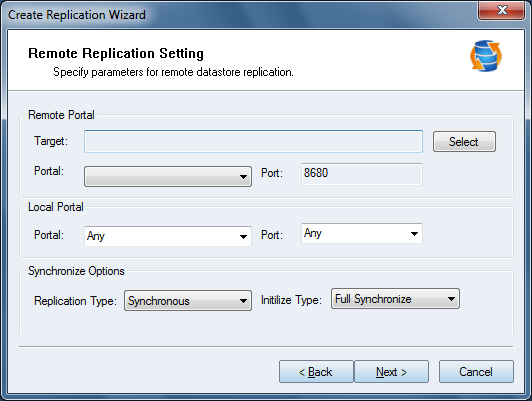Open the Initilize Type Full Synchronize dropdown
Viewport: 532px width, 401px height.
[x=395, y=299]
